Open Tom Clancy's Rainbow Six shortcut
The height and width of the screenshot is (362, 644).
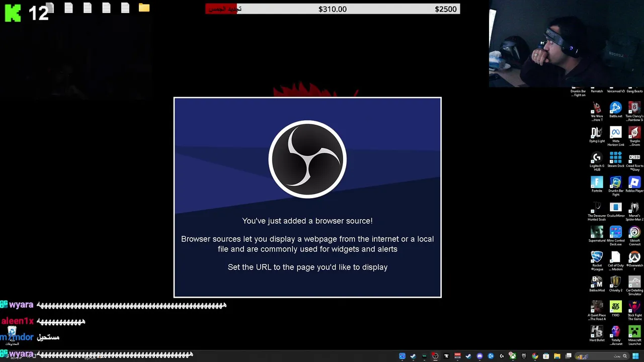tap(634, 112)
